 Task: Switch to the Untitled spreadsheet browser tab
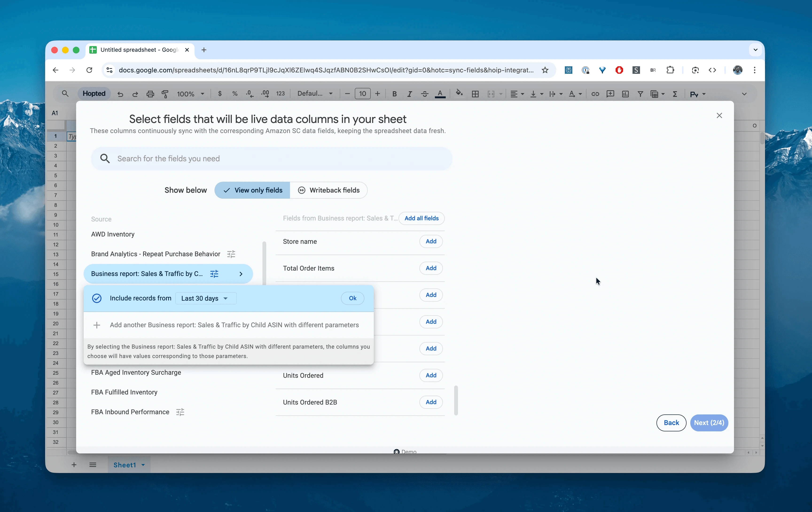(x=140, y=50)
